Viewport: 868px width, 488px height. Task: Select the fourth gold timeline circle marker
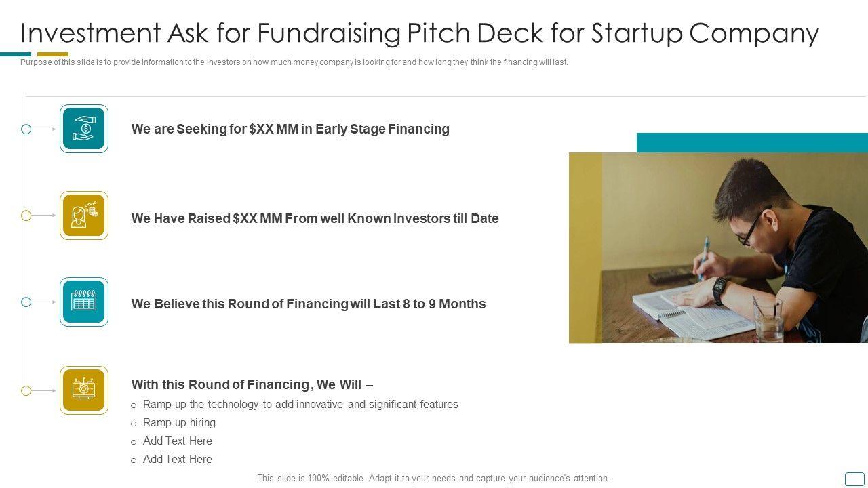click(x=26, y=390)
